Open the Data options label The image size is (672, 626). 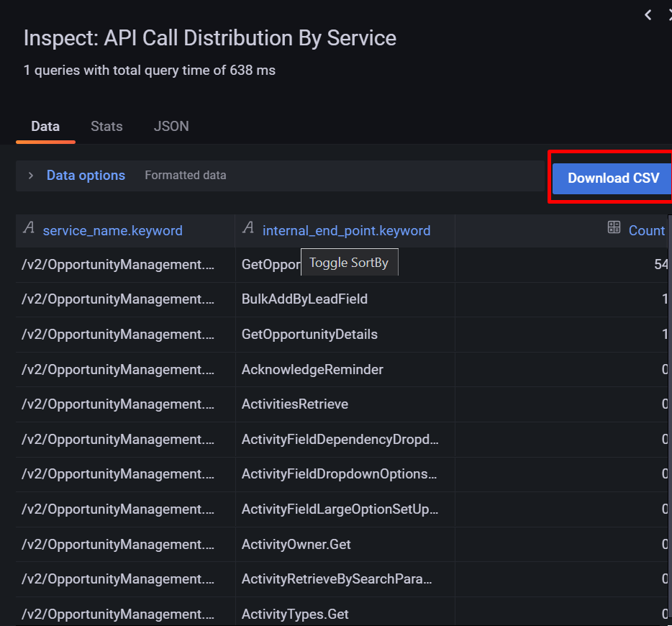(x=86, y=176)
